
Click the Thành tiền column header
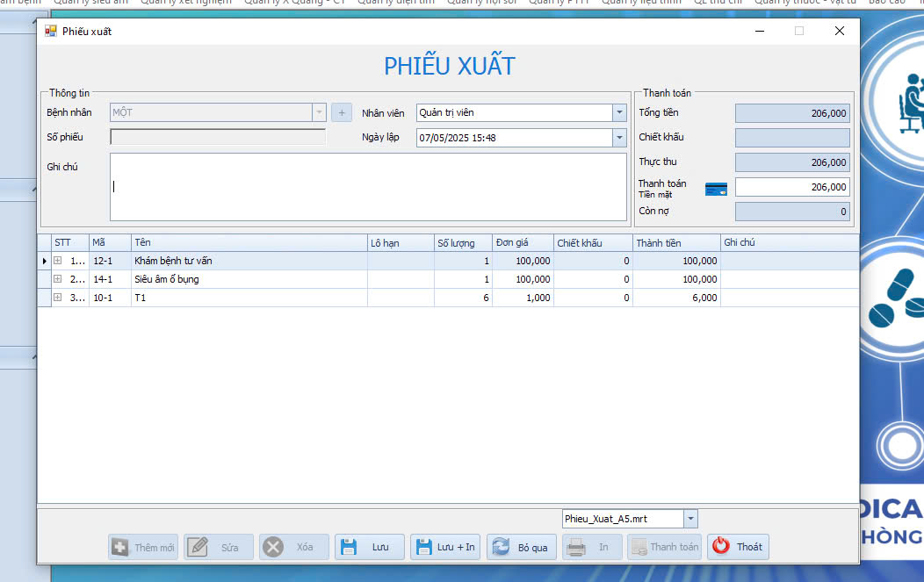coord(676,242)
